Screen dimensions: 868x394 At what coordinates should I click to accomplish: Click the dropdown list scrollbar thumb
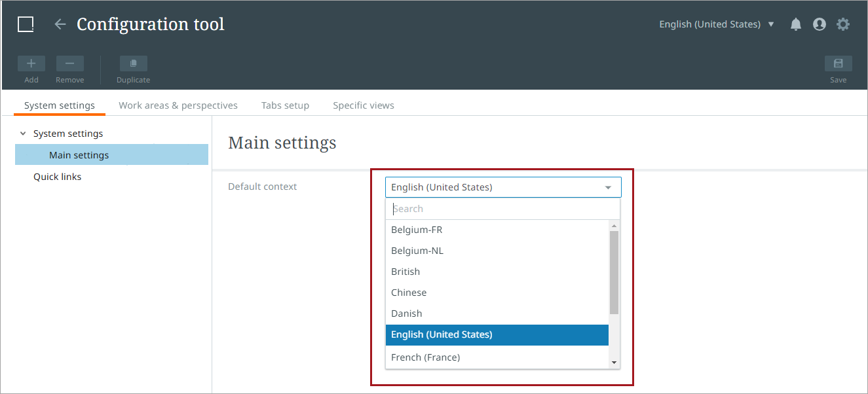[614, 272]
